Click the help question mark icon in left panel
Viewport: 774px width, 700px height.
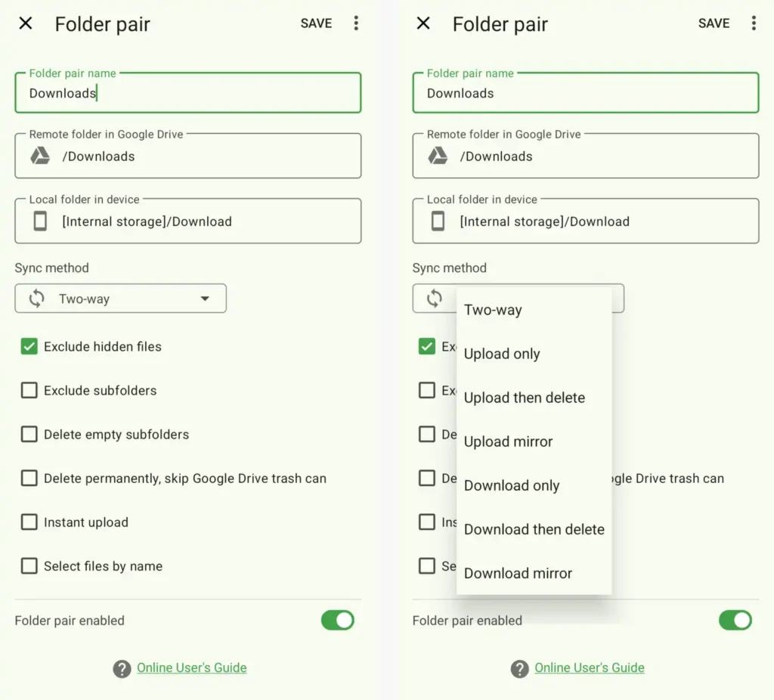pos(122,668)
